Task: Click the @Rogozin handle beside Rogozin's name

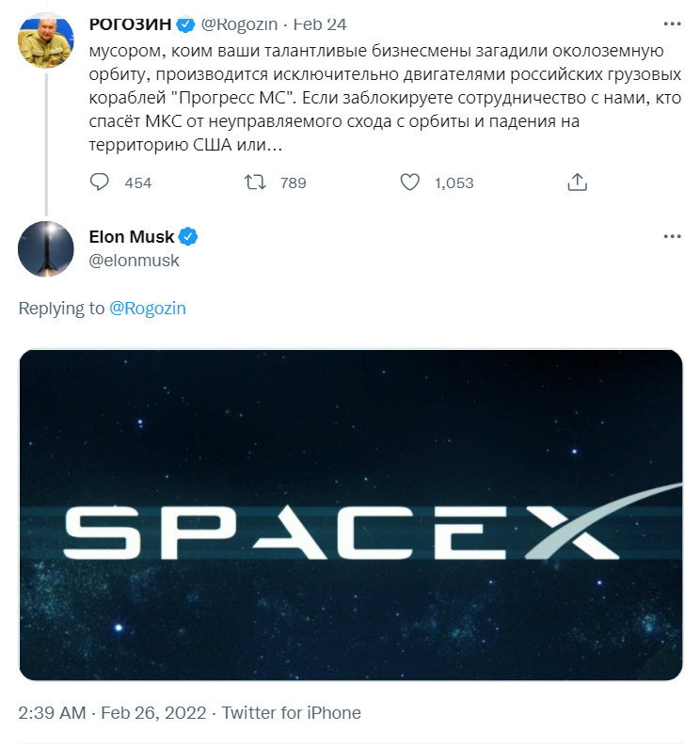Action: [239, 24]
